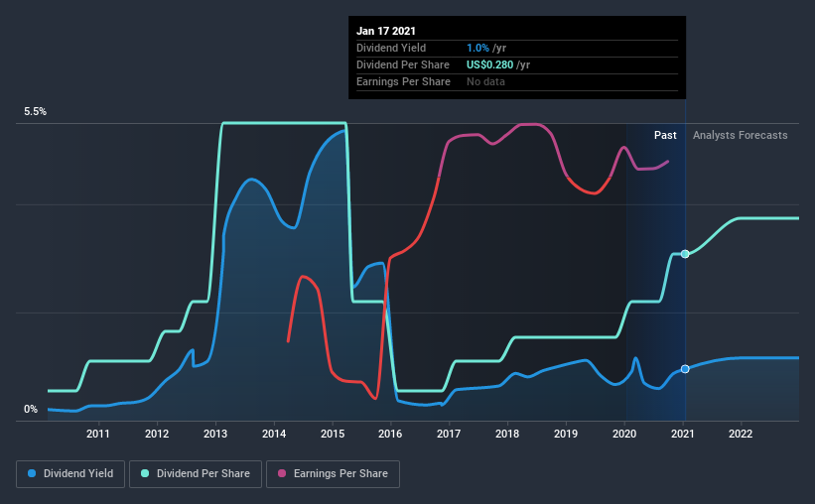Click the 2016 x-axis year label
Screen dimensions: 815x504
(x=390, y=434)
